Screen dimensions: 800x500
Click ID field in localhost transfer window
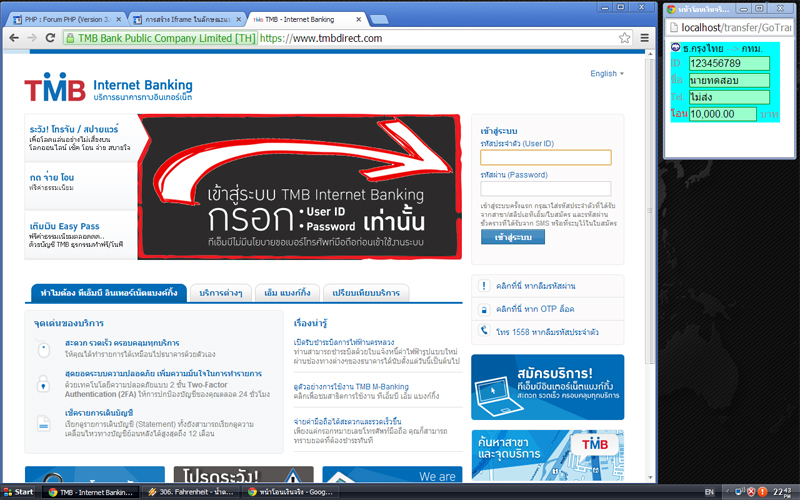pyautogui.click(x=729, y=63)
